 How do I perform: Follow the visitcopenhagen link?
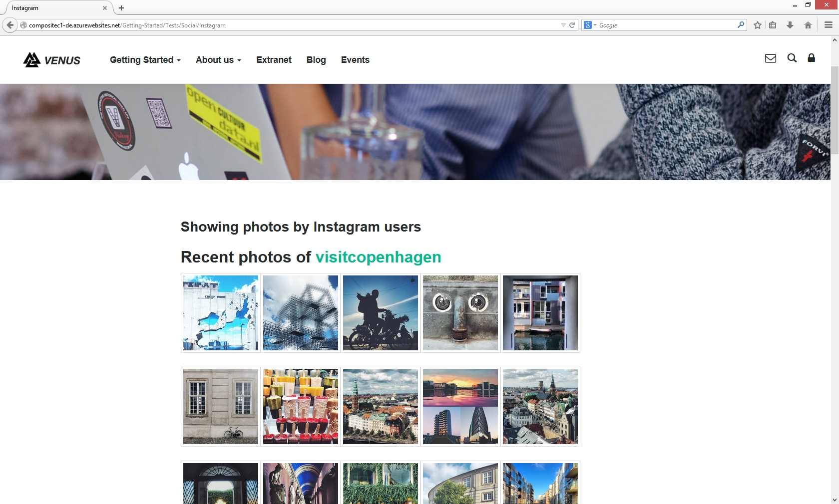click(x=378, y=257)
